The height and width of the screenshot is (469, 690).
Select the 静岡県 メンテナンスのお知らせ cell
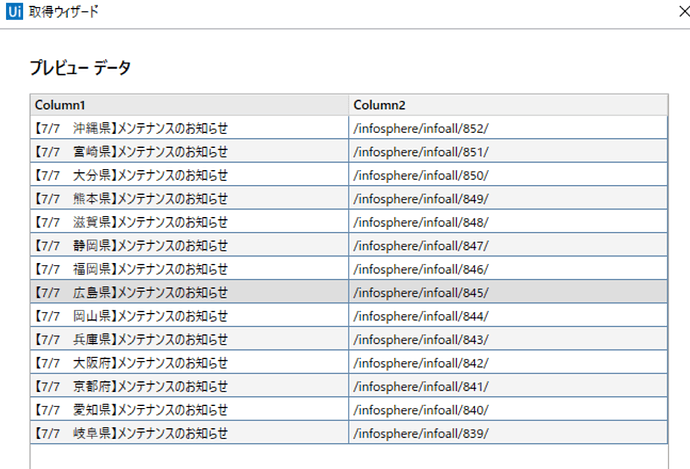[x=190, y=245]
